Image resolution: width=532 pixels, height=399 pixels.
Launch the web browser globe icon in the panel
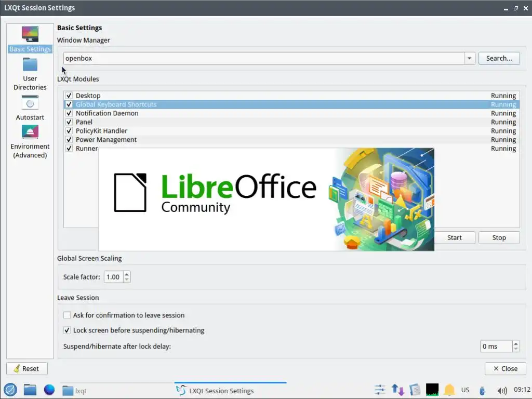[49, 390]
